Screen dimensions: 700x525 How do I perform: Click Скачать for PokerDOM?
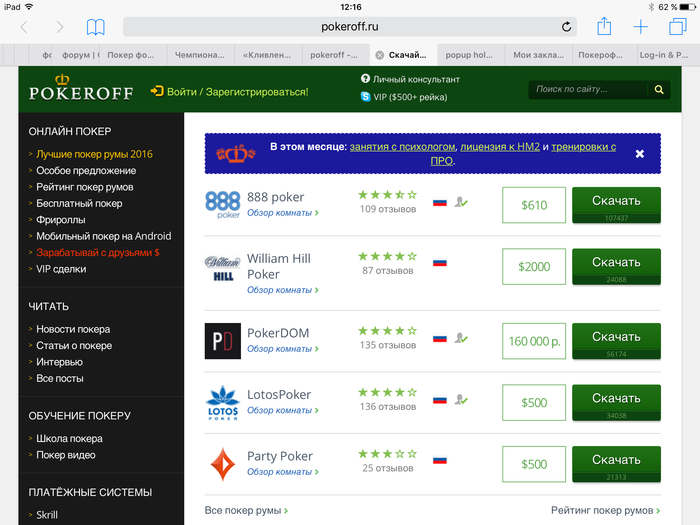click(x=617, y=341)
